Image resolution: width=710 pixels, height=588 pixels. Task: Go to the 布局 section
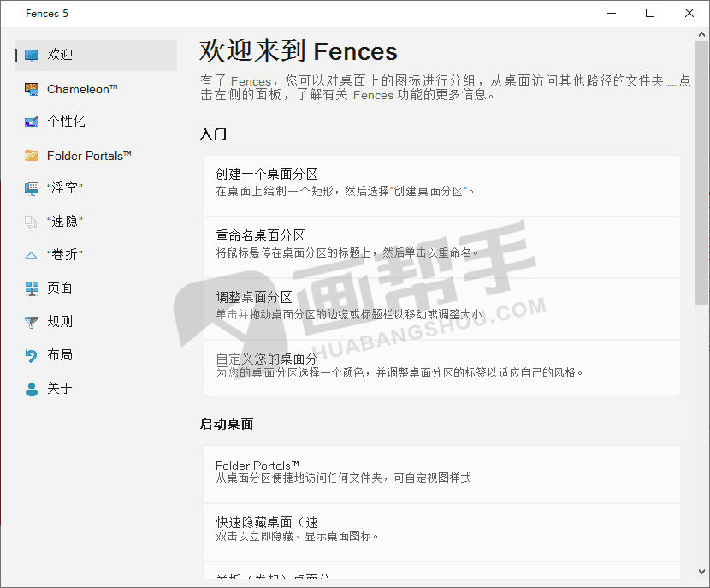click(60, 354)
